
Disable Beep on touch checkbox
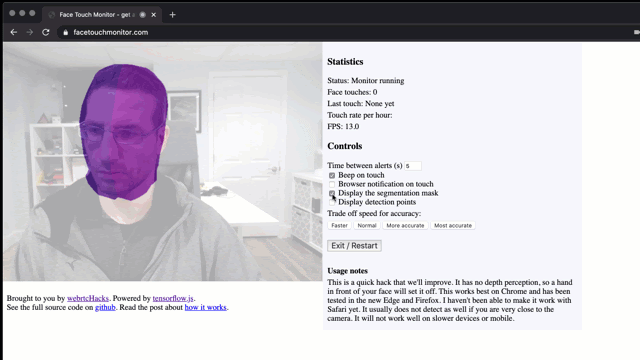point(332,176)
